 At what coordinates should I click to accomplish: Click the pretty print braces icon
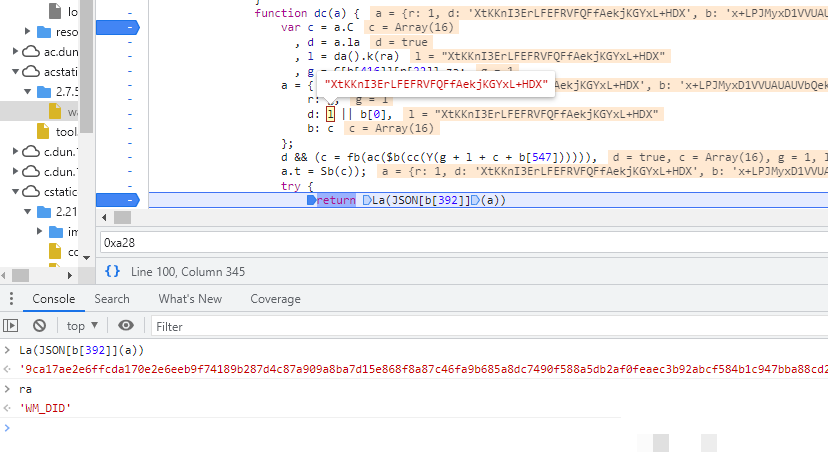click(x=113, y=271)
